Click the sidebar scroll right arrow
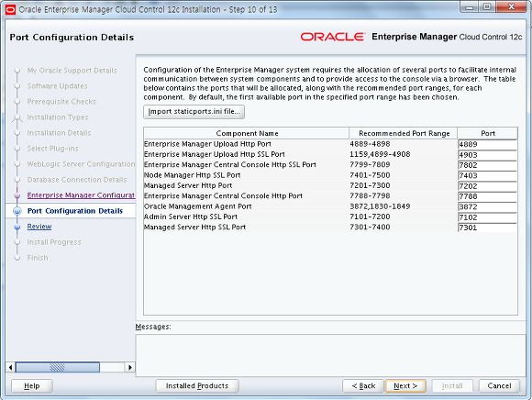 coord(129,367)
